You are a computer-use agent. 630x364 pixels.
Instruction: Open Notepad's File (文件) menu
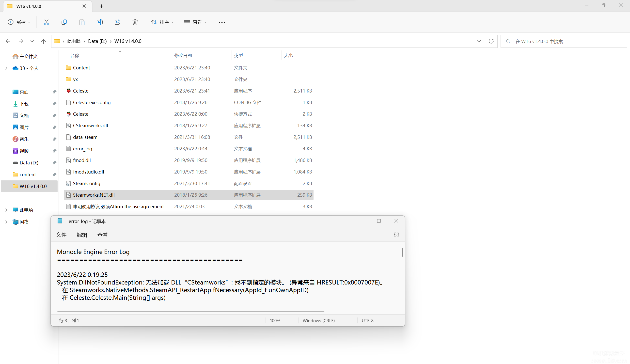coord(61,235)
